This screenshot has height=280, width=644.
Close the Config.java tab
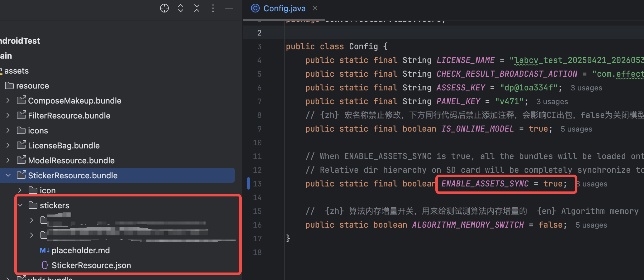(315, 8)
